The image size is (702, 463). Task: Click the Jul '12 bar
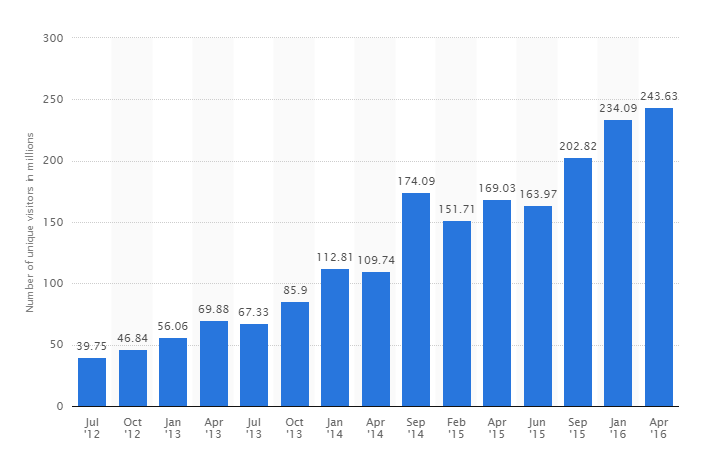point(92,382)
